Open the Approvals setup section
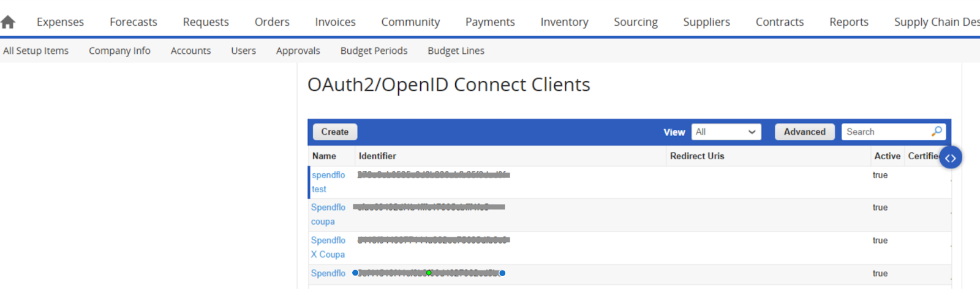 point(298,51)
